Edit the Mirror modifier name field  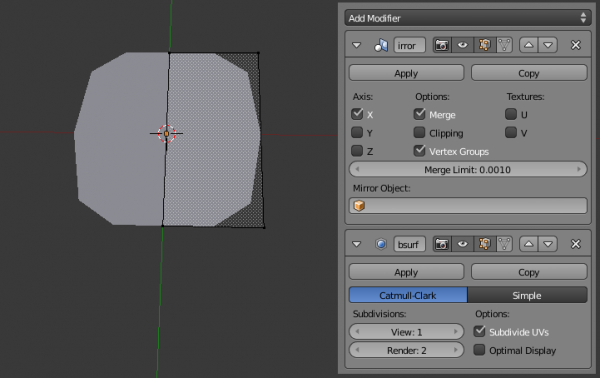tap(409, 45)
